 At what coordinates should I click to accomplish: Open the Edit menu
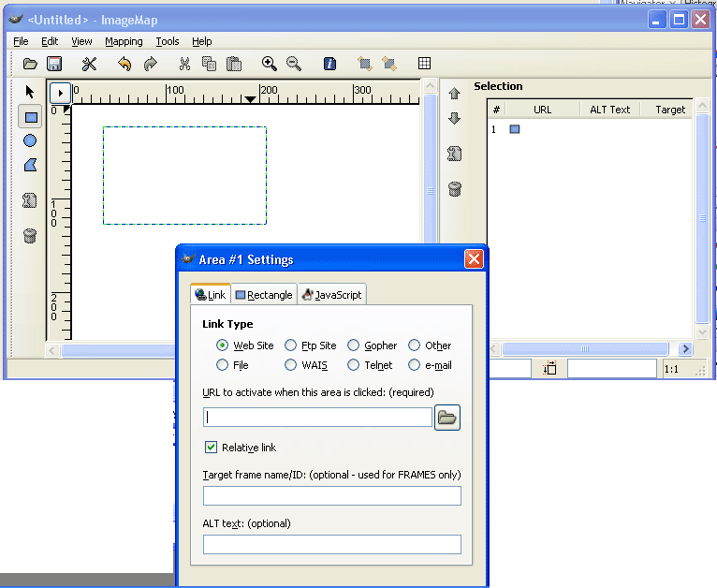[x=50, y=41]
